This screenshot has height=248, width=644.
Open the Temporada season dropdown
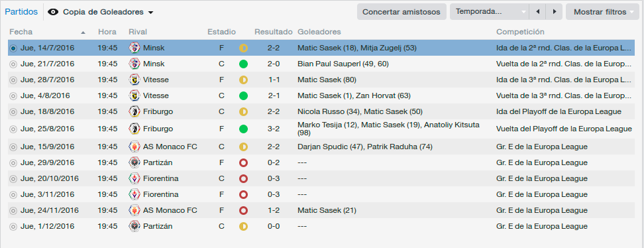point(489,11)
